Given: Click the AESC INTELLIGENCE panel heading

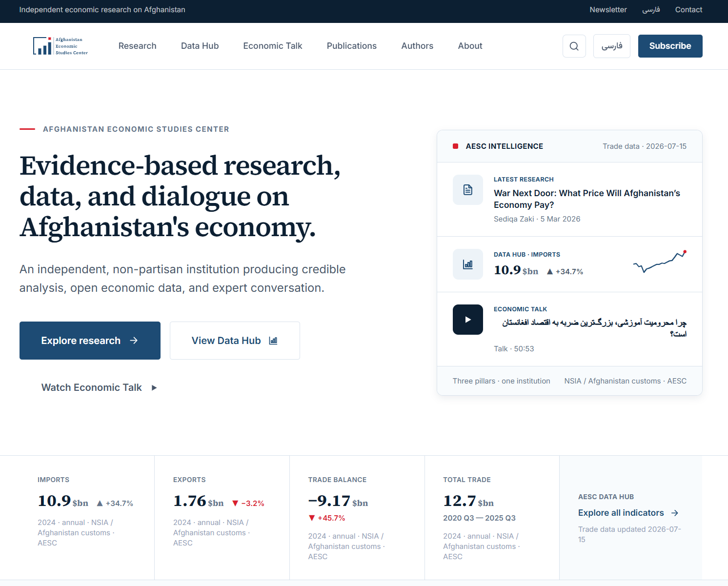Looking at the screenshot, I should (x=505, y=146).
